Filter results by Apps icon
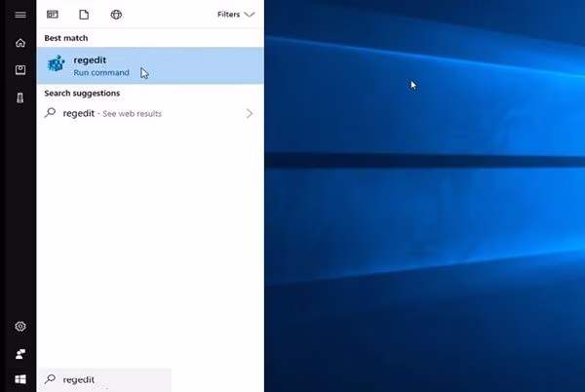The height and width of the screenshot is (392, 585). coord(53,15)
